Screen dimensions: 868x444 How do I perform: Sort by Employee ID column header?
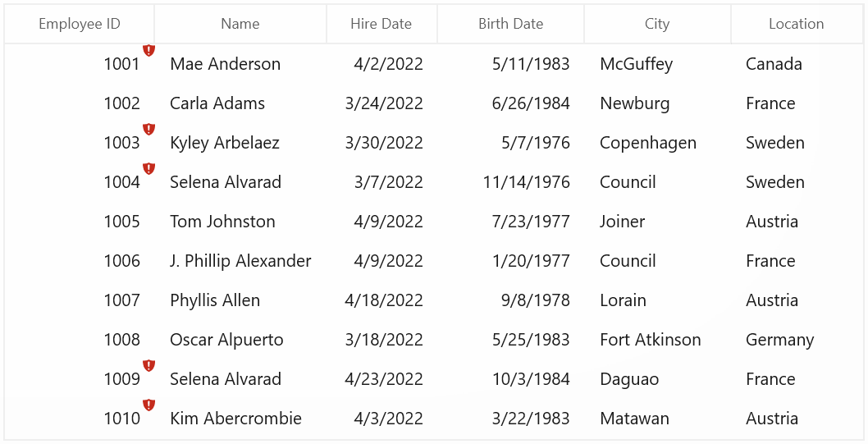click(x=80, y=24)
